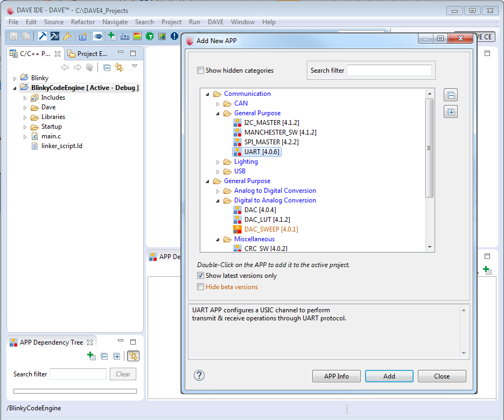Screen dimensions: 504x420
Task: Click the HW Signal Connections toolbar icon
Action: (162, 36)
